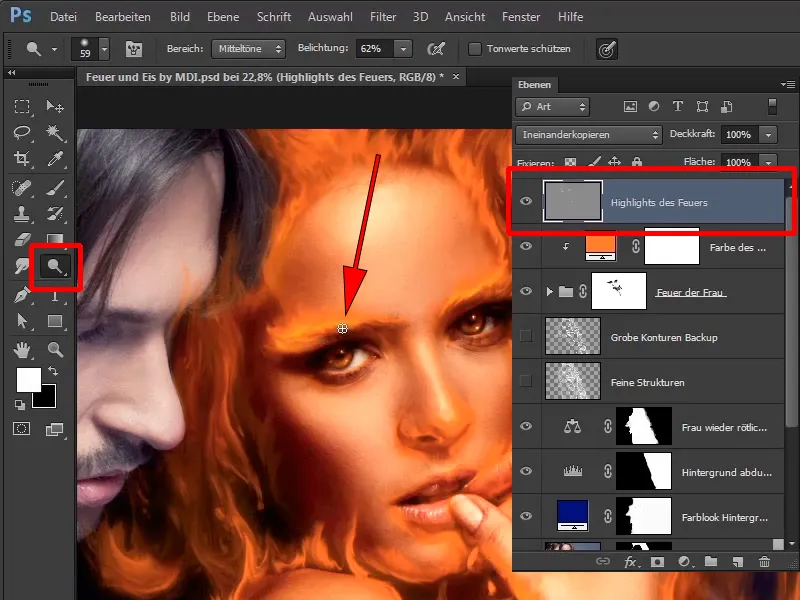Choose the Pen tool
This screenshot has height=600, width=800.
click(22, 294)
